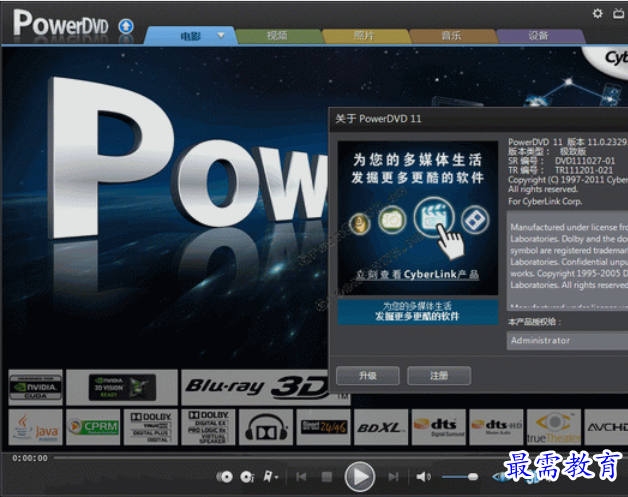Switch to the 照片 tab
This screenshot has width=628, height=497.
click(x=364, y=36)
